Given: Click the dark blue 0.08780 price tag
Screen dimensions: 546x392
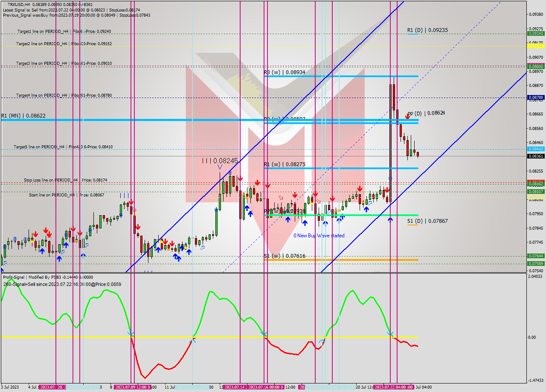Looking at the screenshot, I should 536,98.
